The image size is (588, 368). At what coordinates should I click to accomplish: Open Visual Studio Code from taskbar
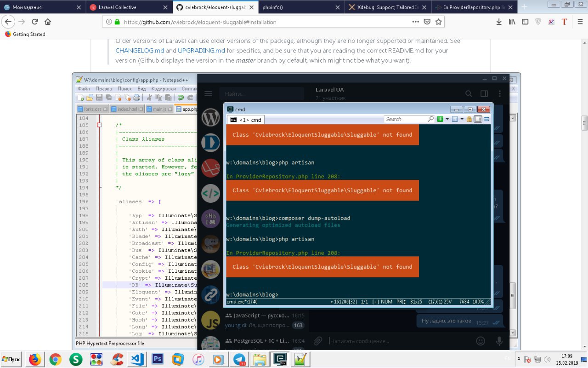tap(137, 359)
